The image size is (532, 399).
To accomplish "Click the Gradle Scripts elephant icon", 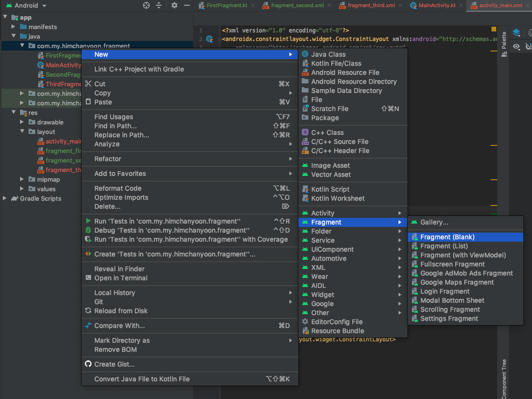I will click(15, 198).
